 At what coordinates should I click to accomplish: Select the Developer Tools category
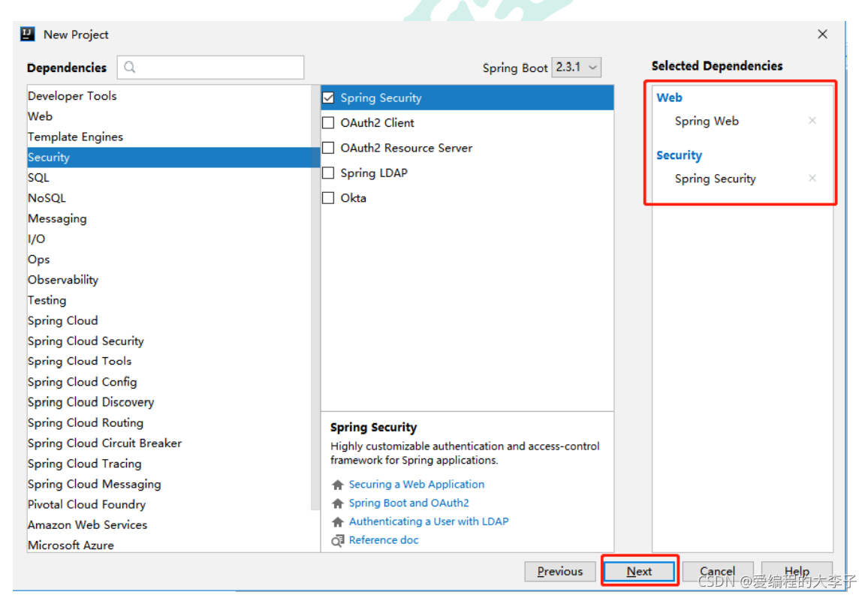click(x=170, y=95)
